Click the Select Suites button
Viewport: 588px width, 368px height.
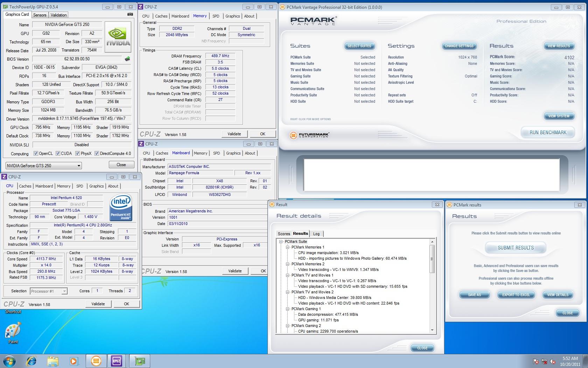(359, 46)
